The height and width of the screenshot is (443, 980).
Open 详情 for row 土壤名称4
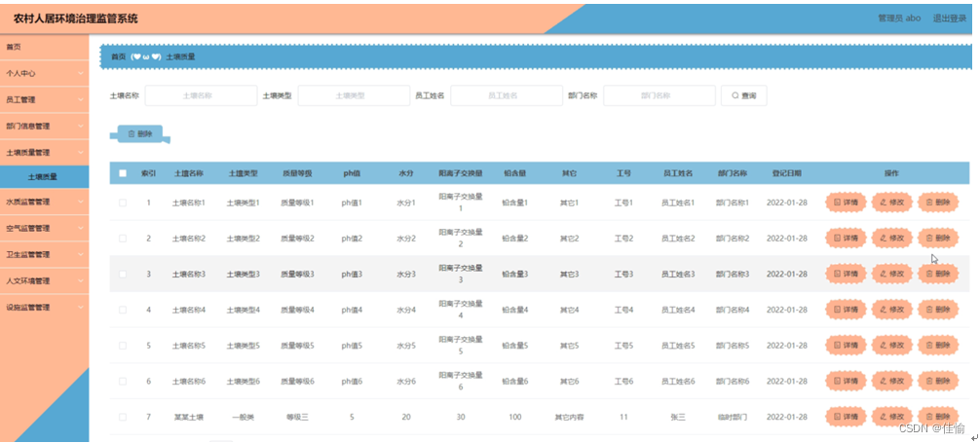pos(846,310)
